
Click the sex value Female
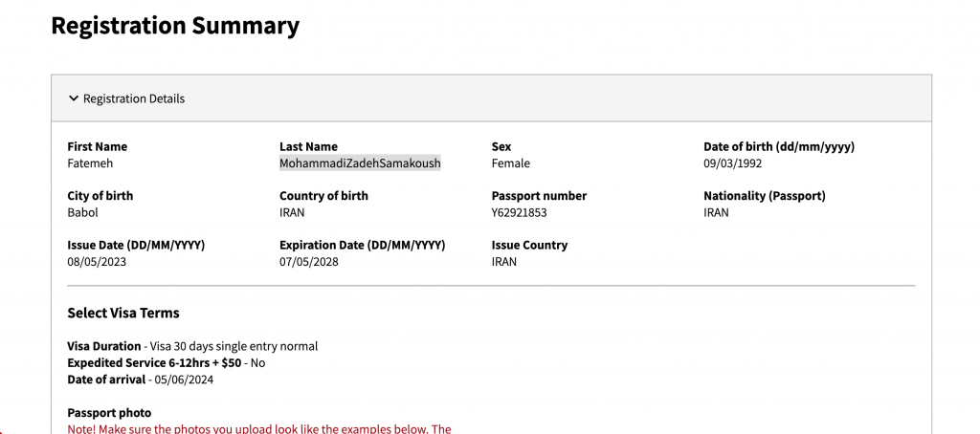coord(510,163)
